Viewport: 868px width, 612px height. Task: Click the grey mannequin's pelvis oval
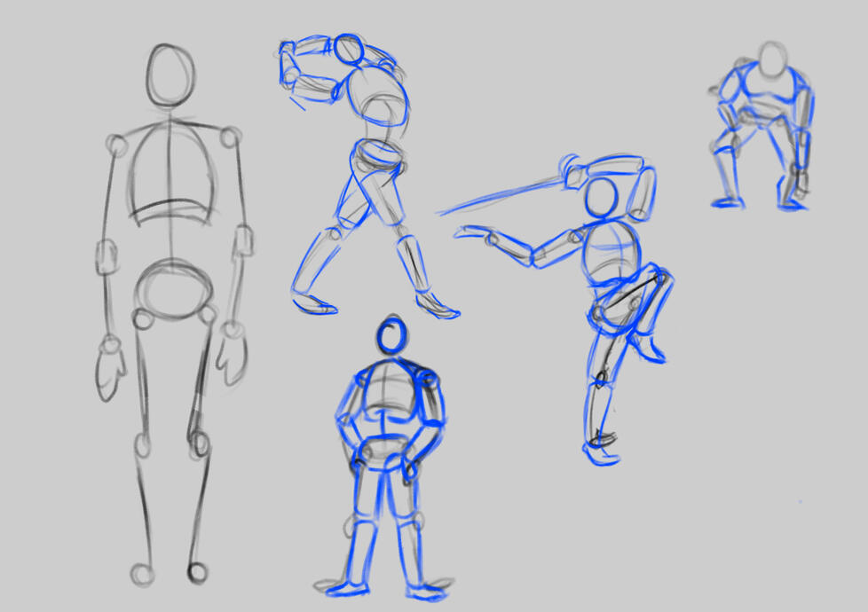point(175,288)
